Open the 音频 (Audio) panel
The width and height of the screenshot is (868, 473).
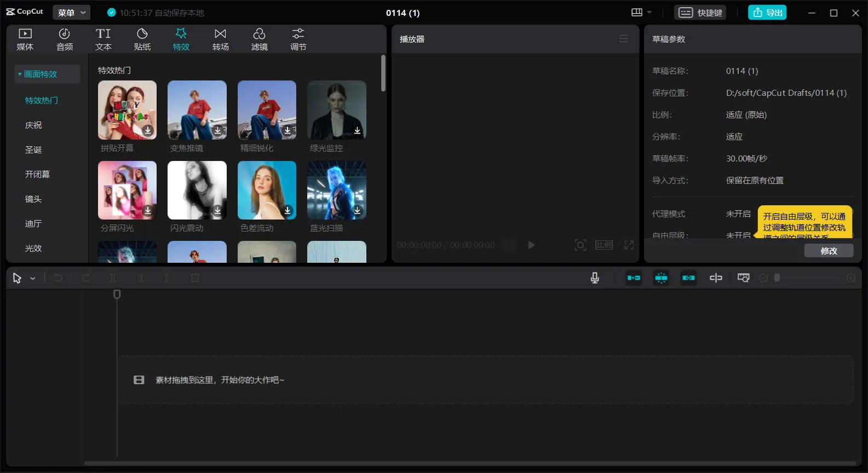(x=65, y=39)
